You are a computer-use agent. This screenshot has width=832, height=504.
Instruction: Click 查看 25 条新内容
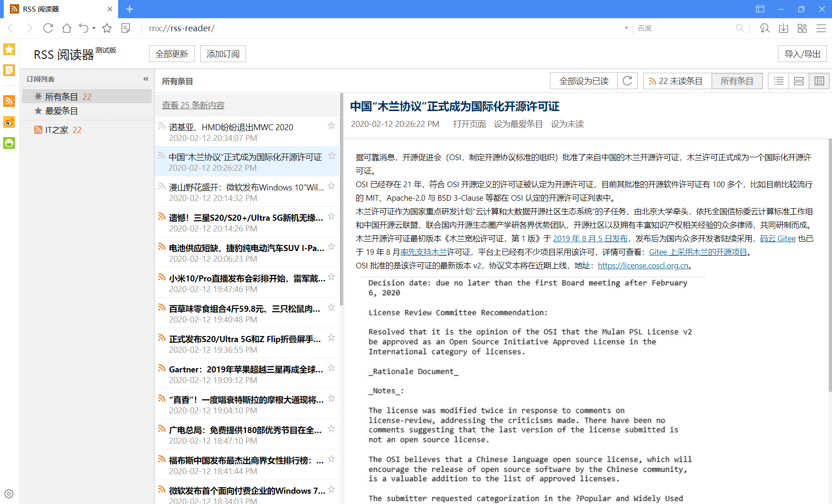192,105
